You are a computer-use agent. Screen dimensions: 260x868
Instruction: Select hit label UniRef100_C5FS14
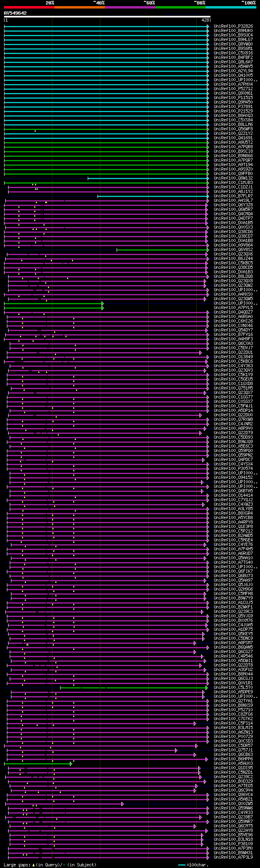click(x=233, y=723)
